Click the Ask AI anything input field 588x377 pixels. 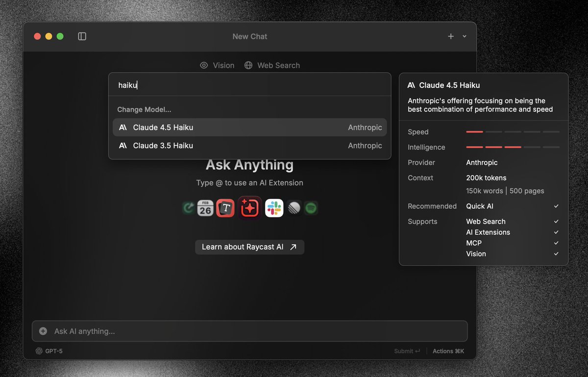pos(250,331)
